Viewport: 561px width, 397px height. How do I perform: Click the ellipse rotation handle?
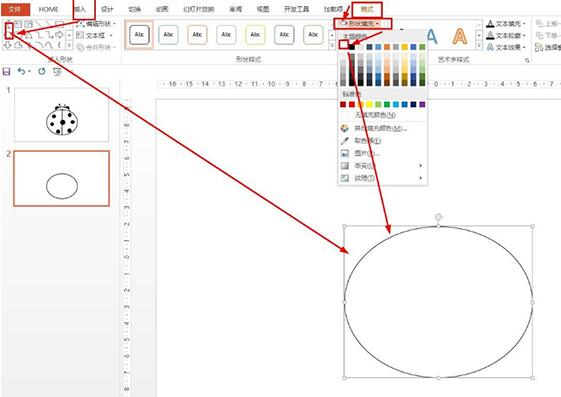click(439, 217)
